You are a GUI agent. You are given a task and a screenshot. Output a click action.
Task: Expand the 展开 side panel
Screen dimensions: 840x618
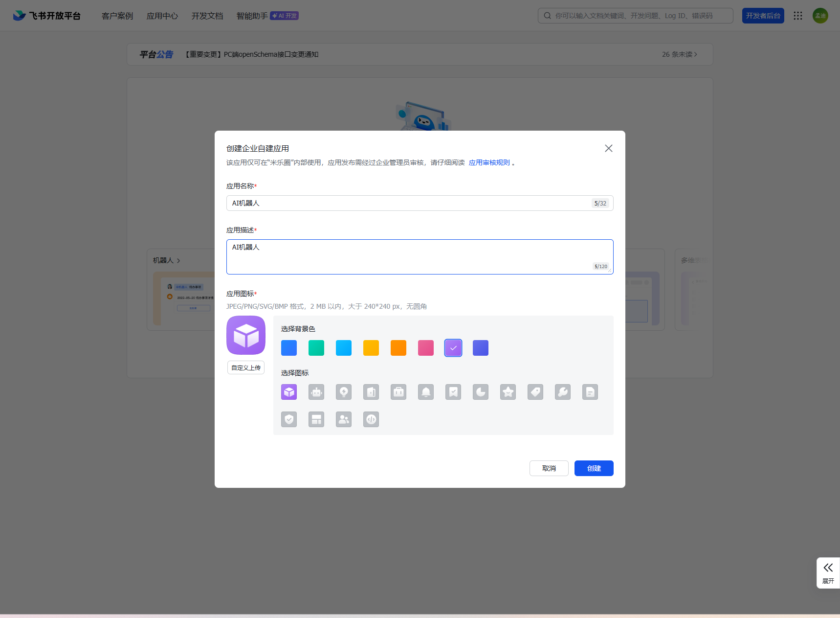828,572
